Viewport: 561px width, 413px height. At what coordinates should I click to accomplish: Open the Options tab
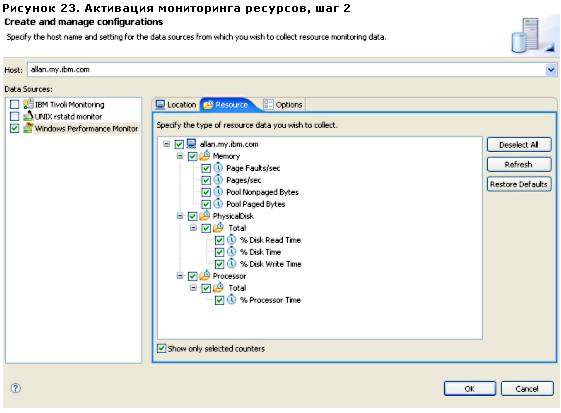click(x=283, y=105)
